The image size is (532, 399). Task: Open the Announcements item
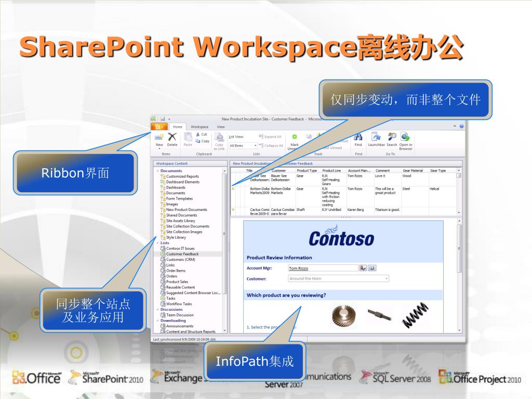[x=179, y=326]
